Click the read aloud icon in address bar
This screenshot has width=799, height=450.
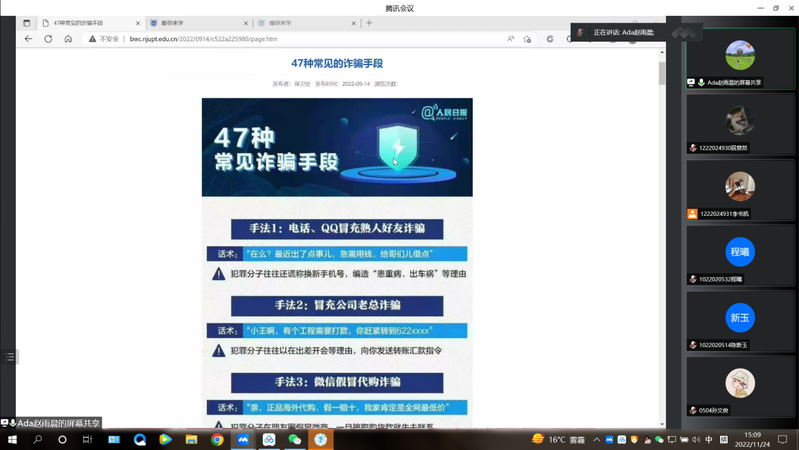pyautogui.click(x=510, y=39)
